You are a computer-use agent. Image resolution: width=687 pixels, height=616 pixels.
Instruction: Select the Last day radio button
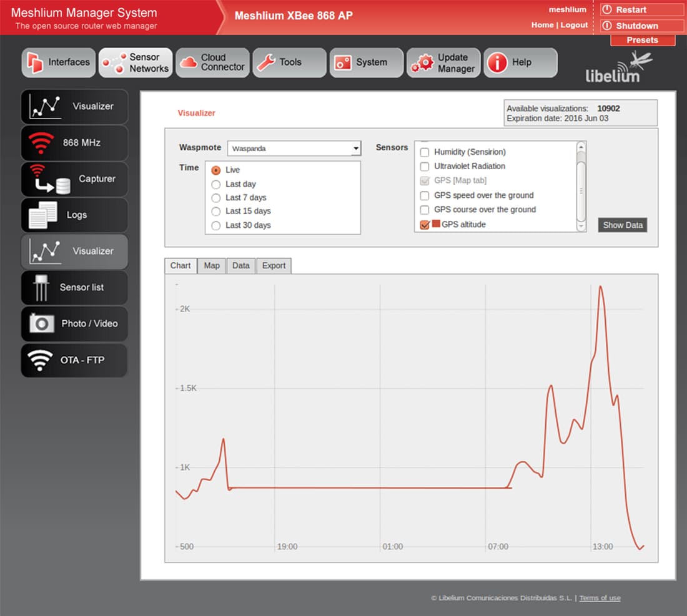coord(215,184)
